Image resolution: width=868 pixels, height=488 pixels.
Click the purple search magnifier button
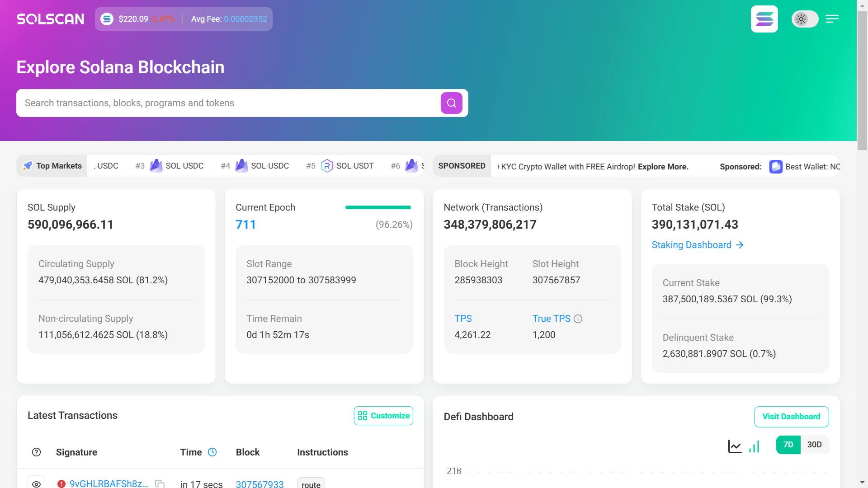tap(451, 103)
